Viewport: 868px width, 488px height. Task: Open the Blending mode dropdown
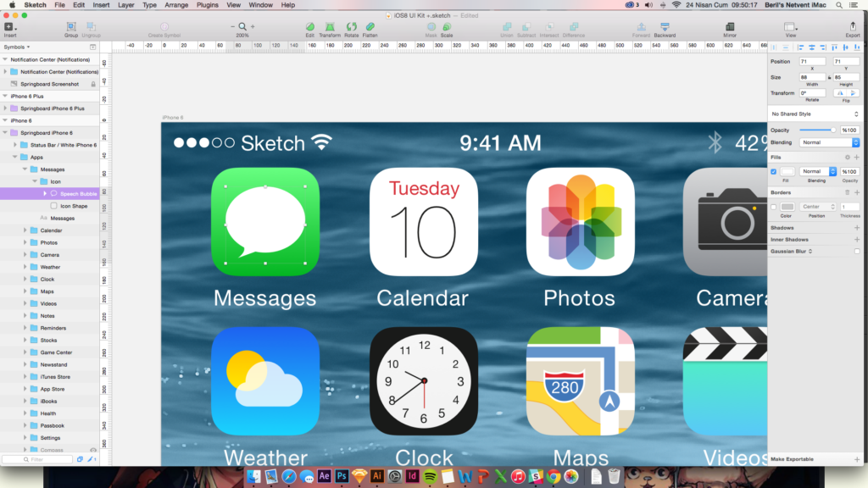click(x=829, y=142)
